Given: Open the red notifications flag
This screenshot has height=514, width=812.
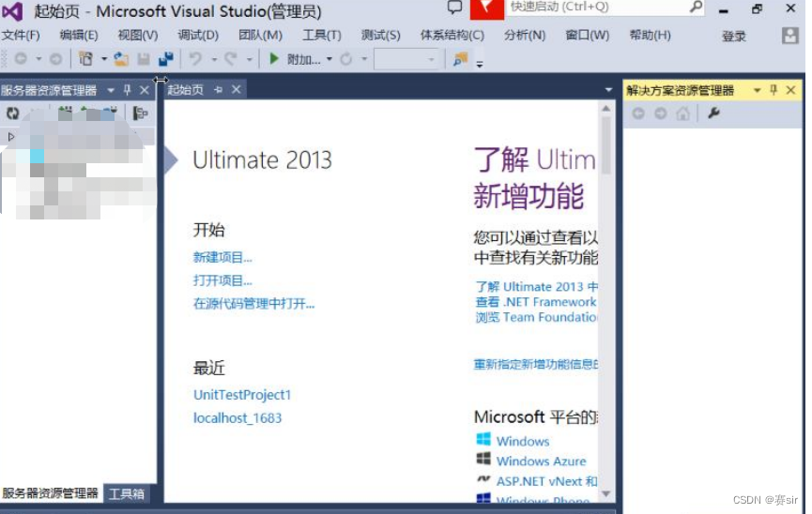Looking at the screenshot, I should [x=487, y=8].
